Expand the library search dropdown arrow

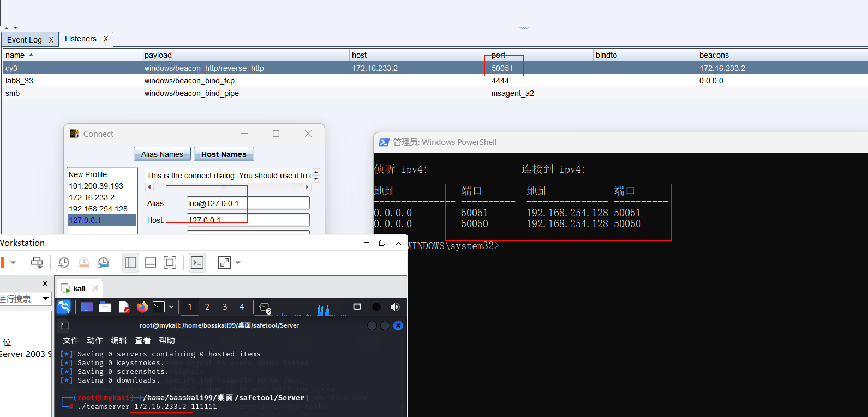point(45,299)
